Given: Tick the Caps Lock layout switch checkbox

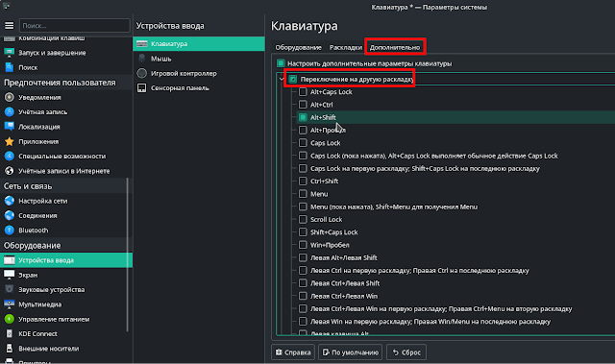Looking at the screenshot, I should pyautogui.click(x=303, y=142).
